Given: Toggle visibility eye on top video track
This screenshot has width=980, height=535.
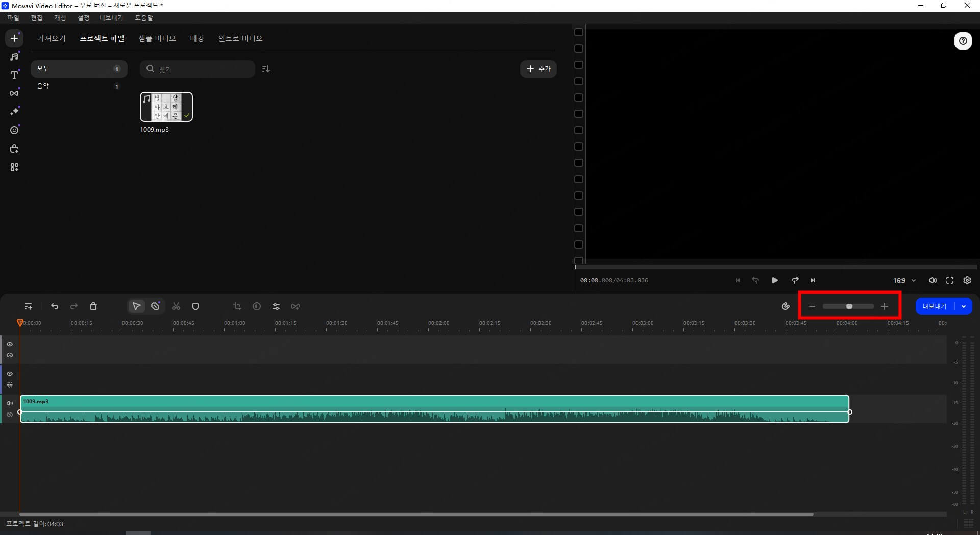Looking at the screenshot, I should tap(10, 344).
